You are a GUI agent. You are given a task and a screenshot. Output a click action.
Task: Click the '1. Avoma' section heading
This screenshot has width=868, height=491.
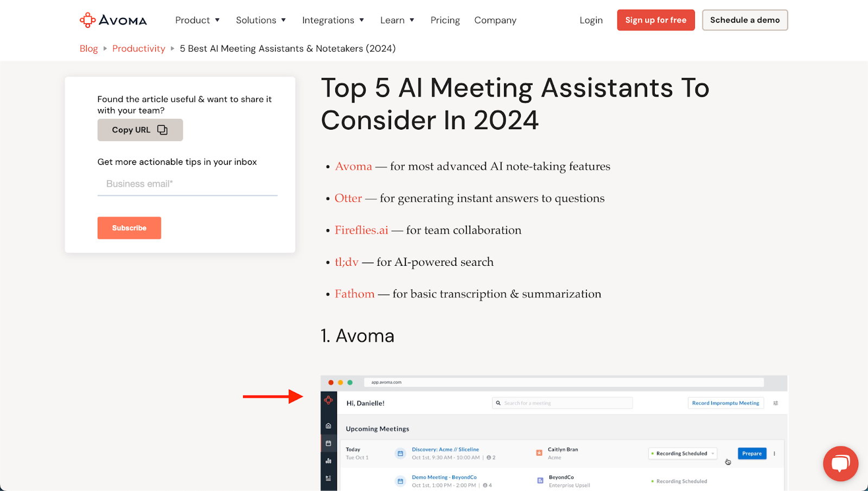(x=358, y=336)
